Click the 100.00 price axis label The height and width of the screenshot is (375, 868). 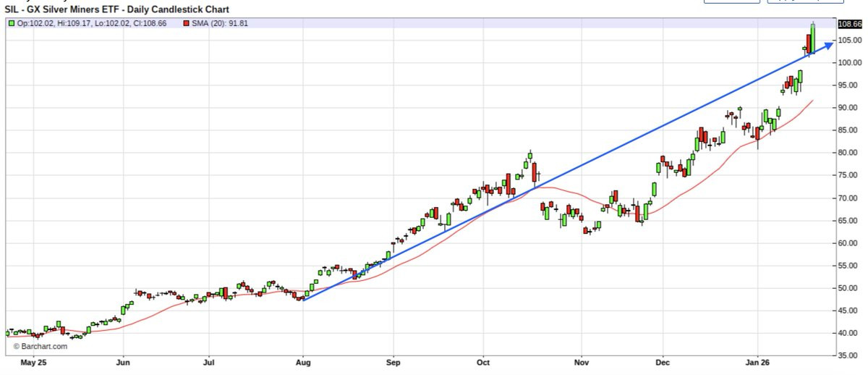click(848, 62)
